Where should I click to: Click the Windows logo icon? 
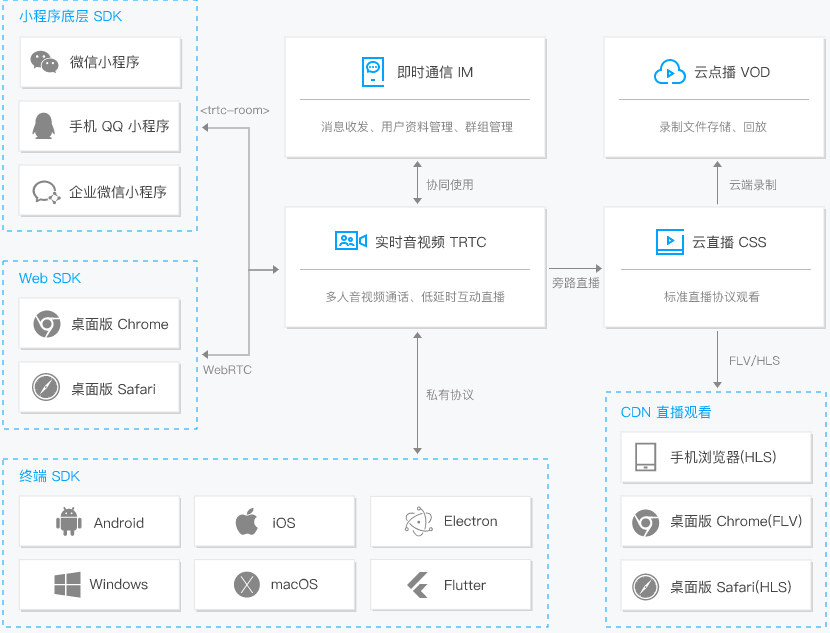coord(67,584)
